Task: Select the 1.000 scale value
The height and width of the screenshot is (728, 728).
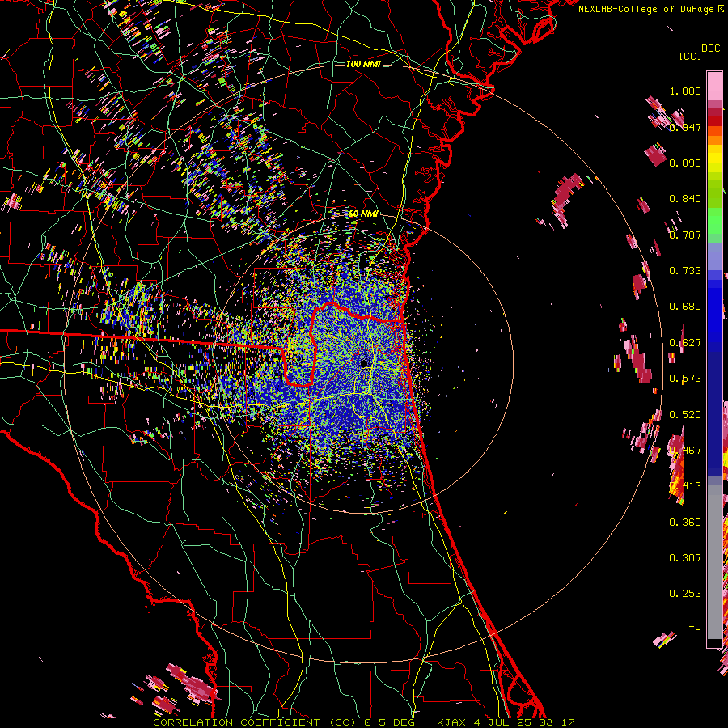Action: 685,91
